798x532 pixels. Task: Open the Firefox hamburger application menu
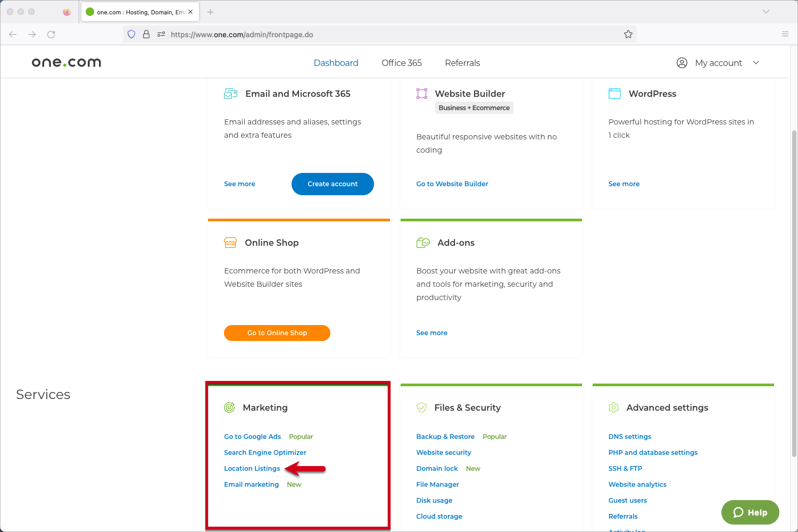click(x=785, y=35)
